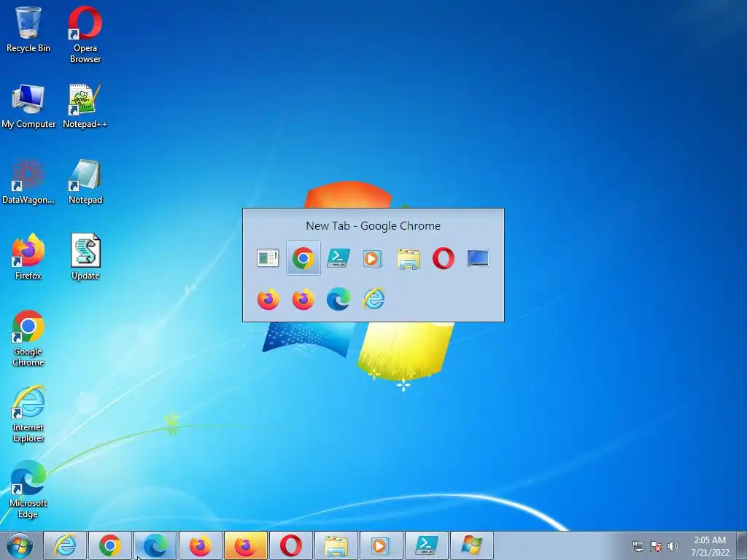Click the Internet Explorer taskbar button
Screen dimensions: 747x560
[x=65, y=545]
